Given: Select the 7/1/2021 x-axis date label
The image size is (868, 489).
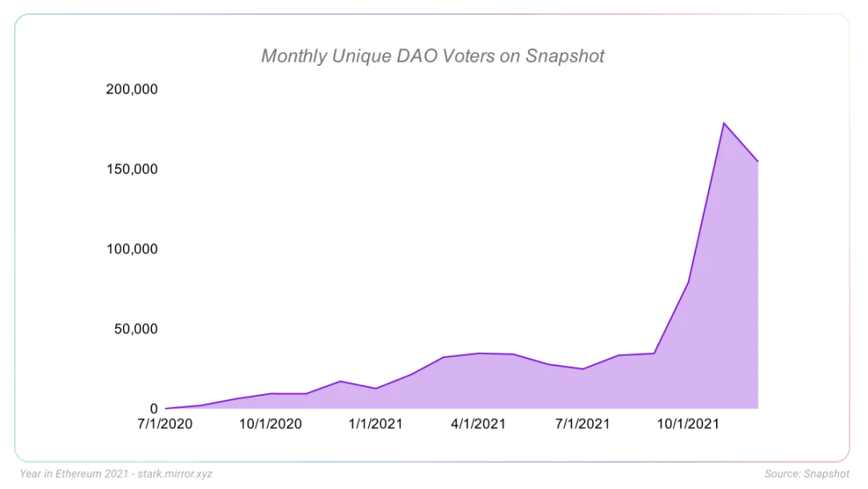Looking at the screenshot, I should coord(583,424).
